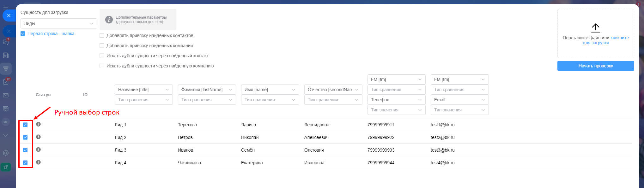Uncheck the row checkbox for Лид 2
This screenshot has width=644, height=188.
click(x=25, y=137)
